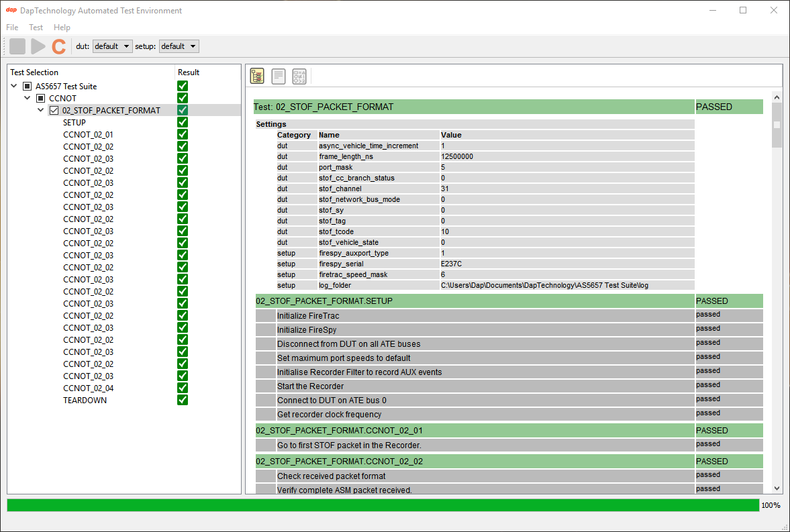Click the orange C reload icon
Screen dimensions: 790x532
(59, 46)
